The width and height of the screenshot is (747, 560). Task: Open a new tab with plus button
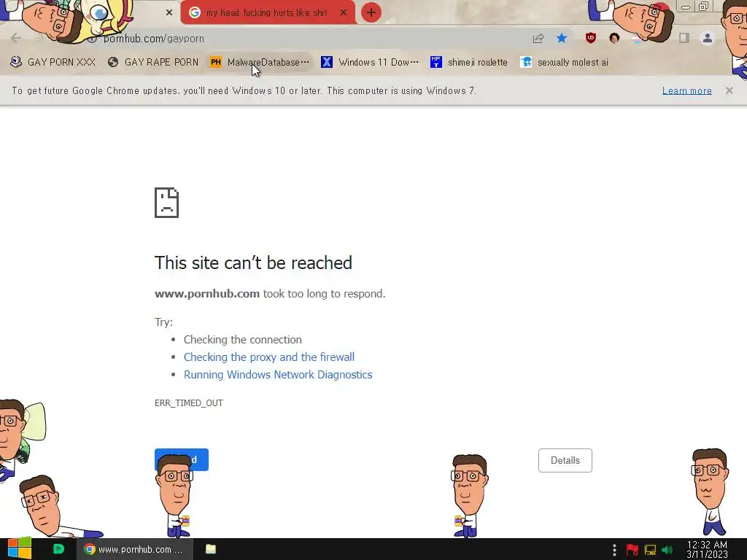(x=371, y=13)
